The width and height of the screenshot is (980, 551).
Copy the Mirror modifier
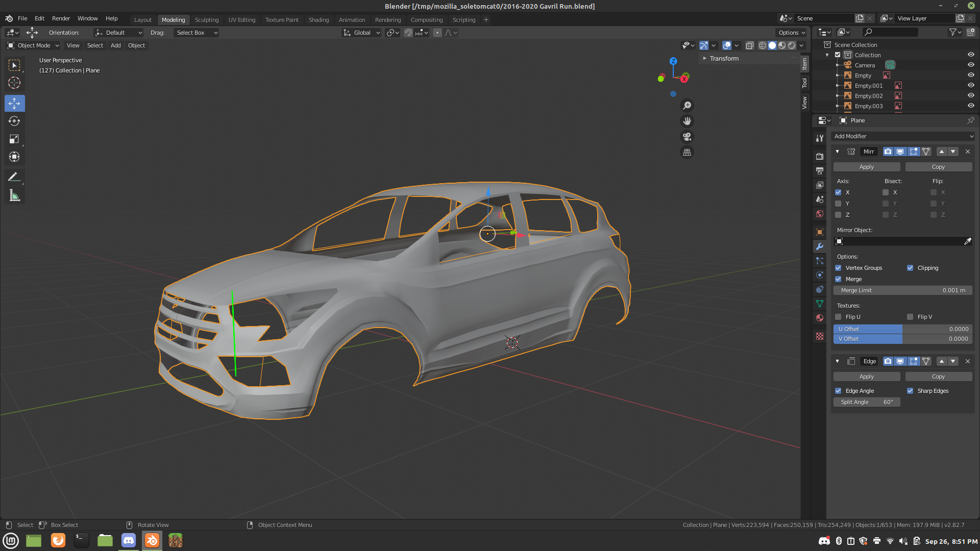938,167
